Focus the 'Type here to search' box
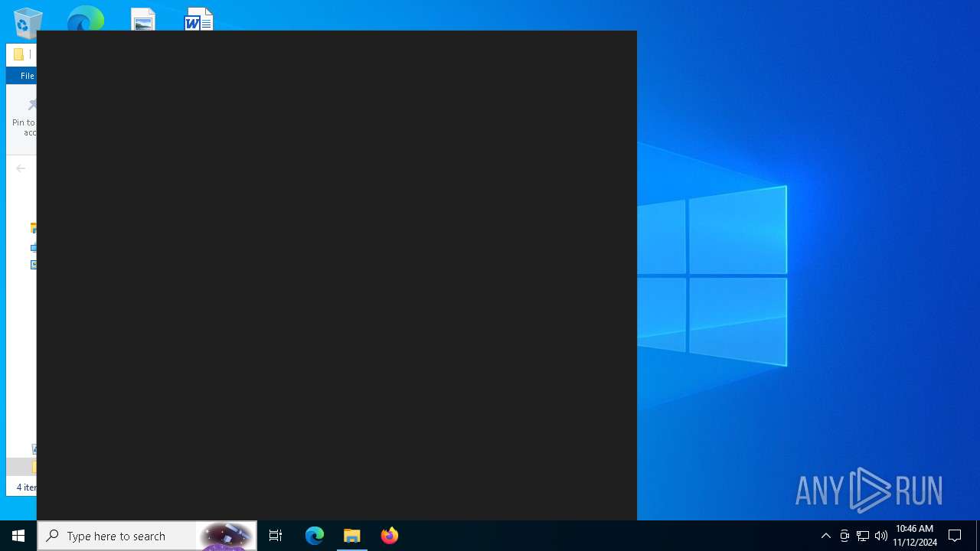Viewport: 980px width, 551px height. click(147, 536)
